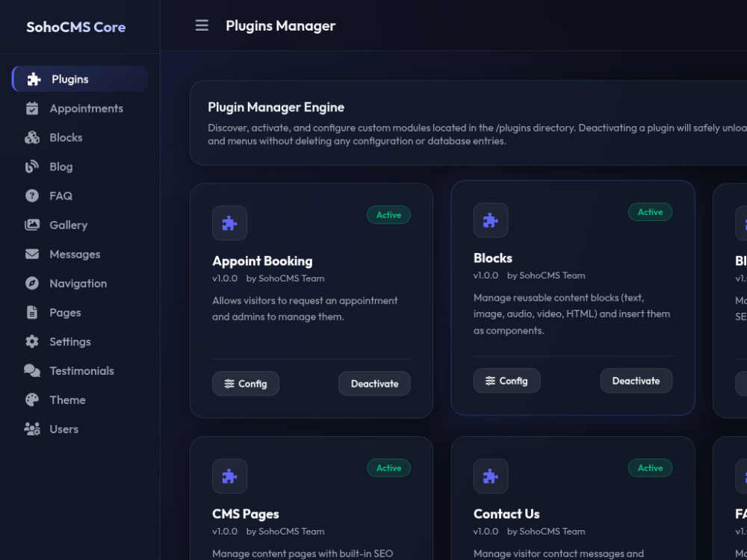Click the Settings gear icon
747x560 pixels.
[x=32, y=341]
